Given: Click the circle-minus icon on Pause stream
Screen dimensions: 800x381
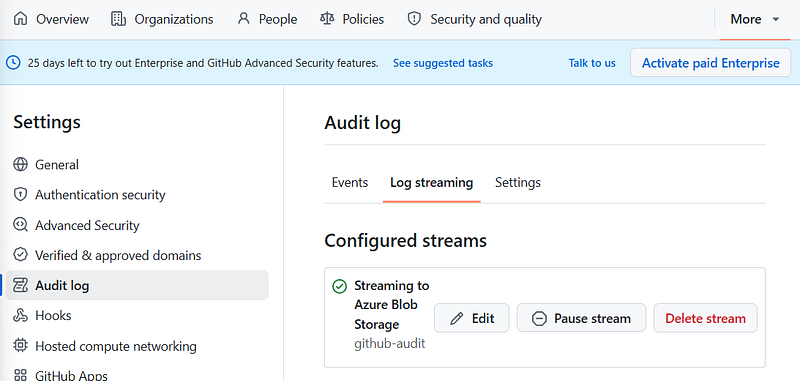Looking at the screenshot, I should click(x=539, y=319).
